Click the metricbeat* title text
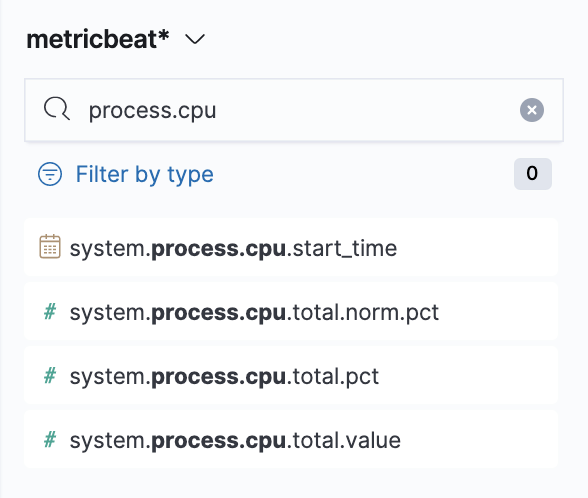 click(98, 39)
